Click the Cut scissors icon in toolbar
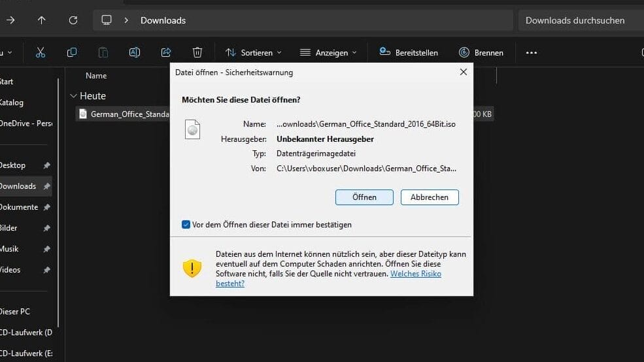Viewport: 644px width, 362px height. pyautogui.click(x=41, y=52)
